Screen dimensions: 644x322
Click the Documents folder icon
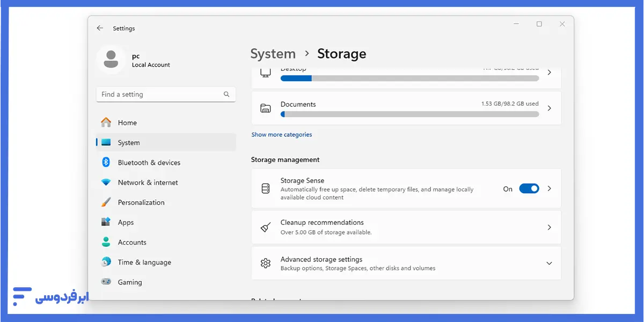click(x=265, y=108)
